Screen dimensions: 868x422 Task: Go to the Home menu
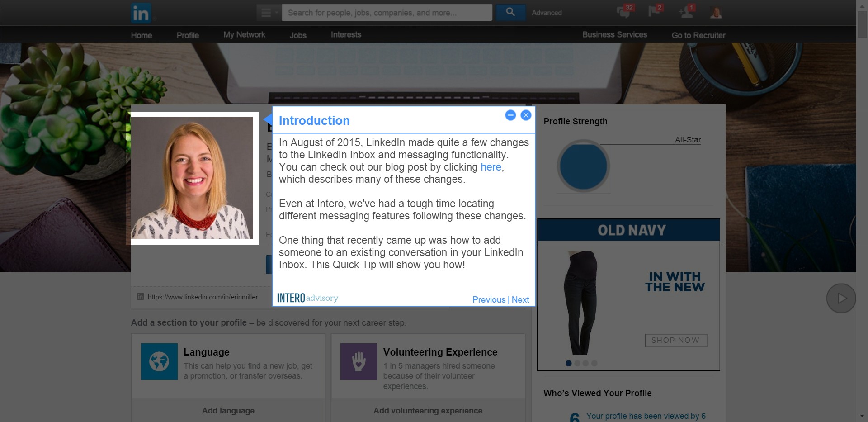tap(142, 35)
